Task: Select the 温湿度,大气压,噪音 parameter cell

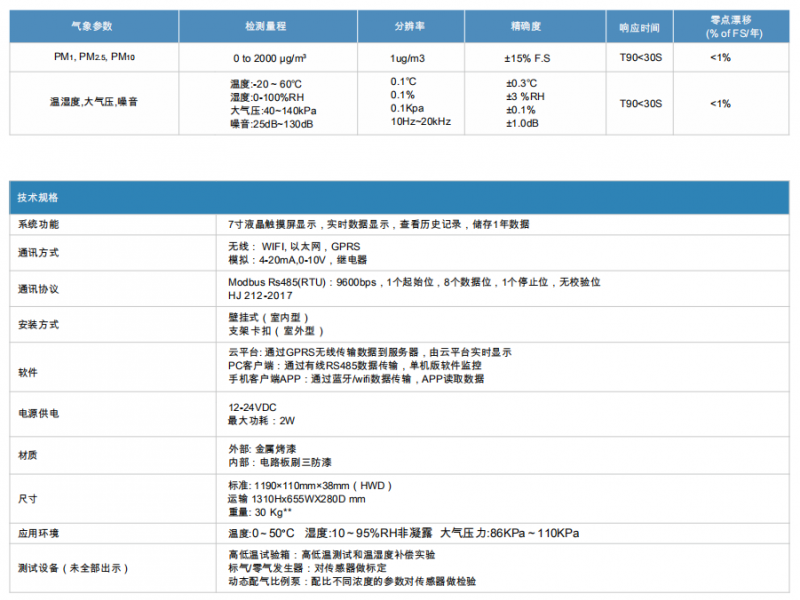Action: point(95,102)
